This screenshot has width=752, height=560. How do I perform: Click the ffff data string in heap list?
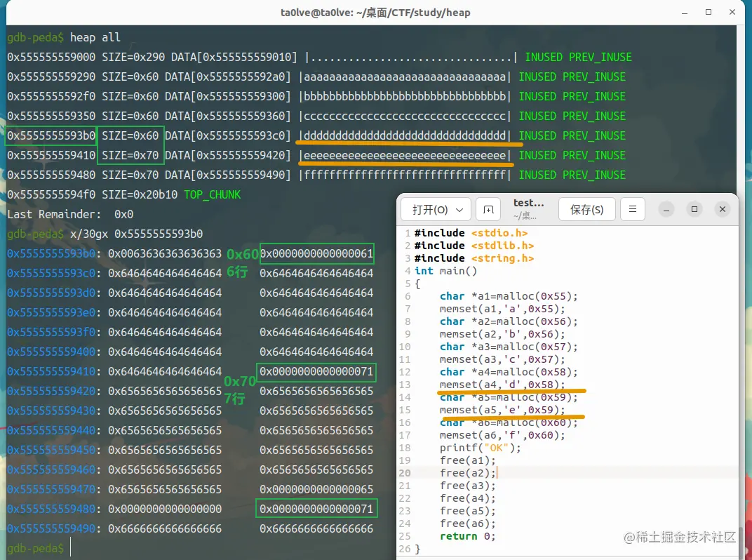(405, 175)
